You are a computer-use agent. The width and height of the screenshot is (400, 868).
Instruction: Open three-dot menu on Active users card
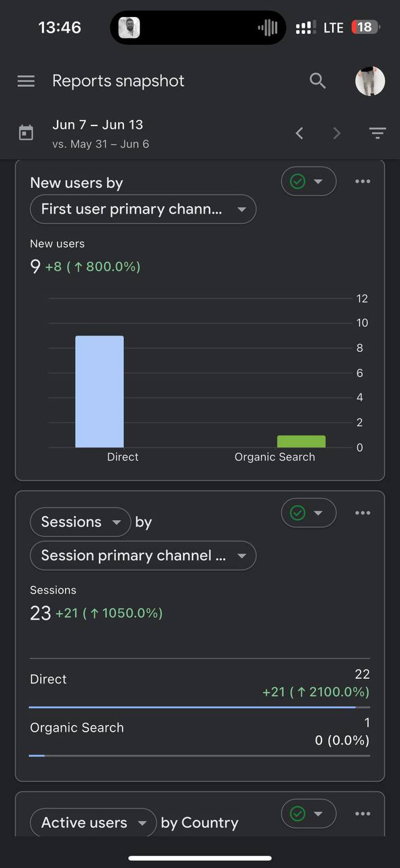pos(363,813)
